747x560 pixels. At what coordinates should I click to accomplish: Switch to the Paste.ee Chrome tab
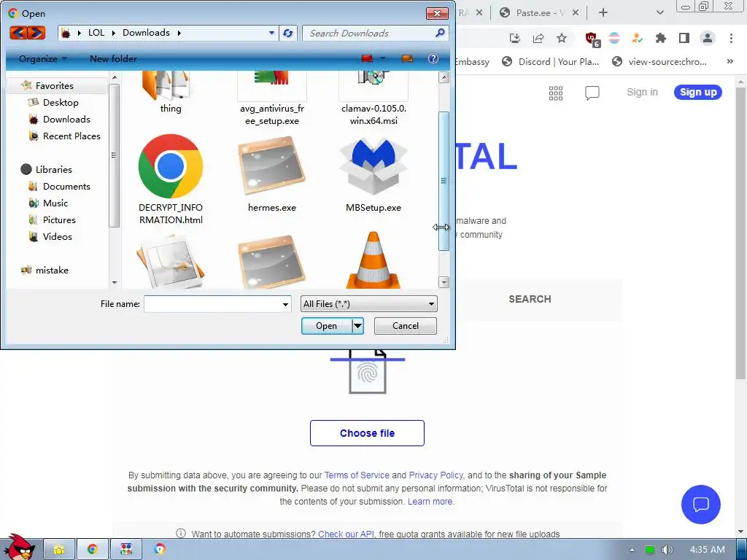[x=539, y=13]
